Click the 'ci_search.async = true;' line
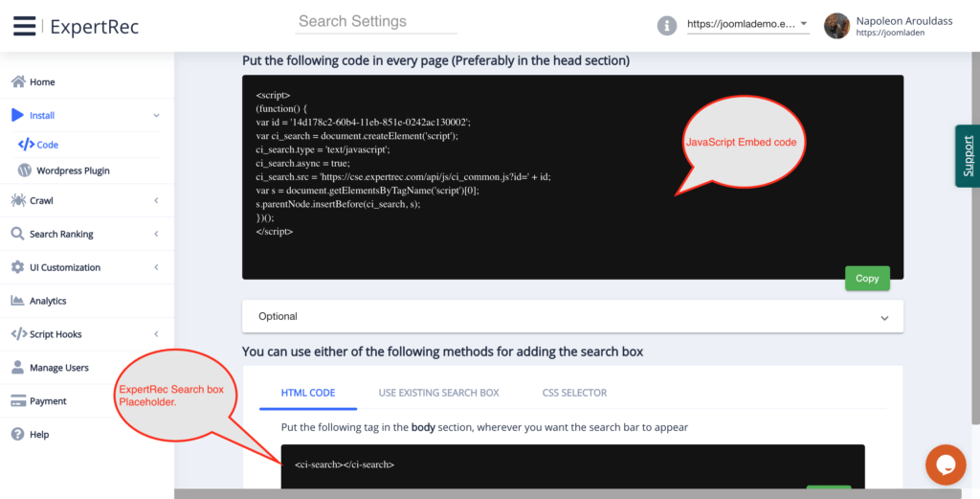The image size is (980, 499). point(302,163)
